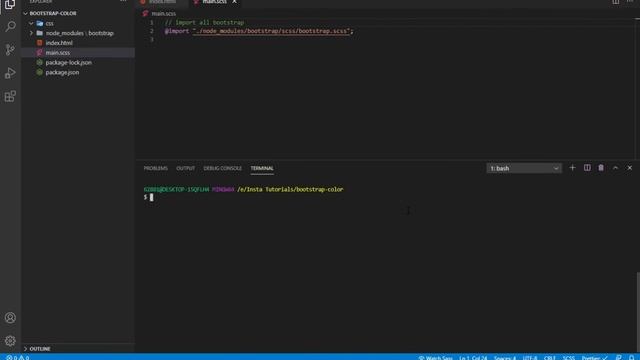Screen dimensions: 640x360
Task: Click the index.html file icon in explorer
Action: pyautogui.click(x=40, y=42)
